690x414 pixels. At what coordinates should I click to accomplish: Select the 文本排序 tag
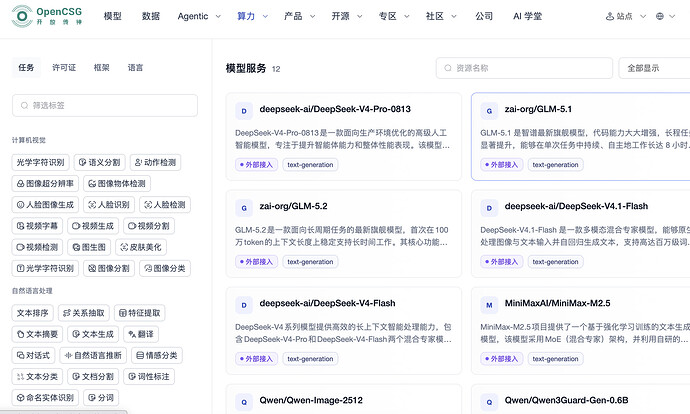[x=33, y=313]
